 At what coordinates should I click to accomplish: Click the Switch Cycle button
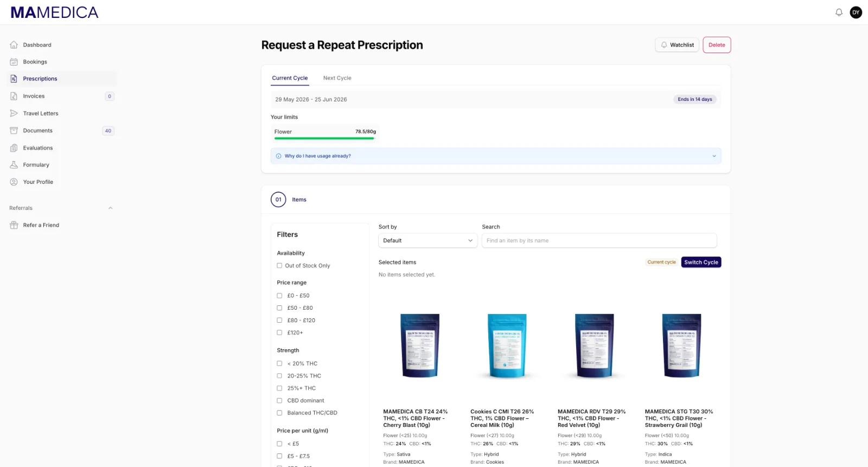click(x=701, y=263)
